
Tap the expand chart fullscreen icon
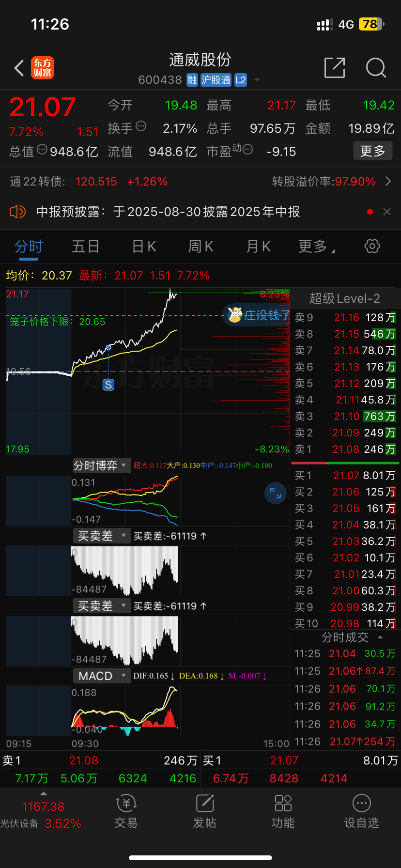(276, 493)
